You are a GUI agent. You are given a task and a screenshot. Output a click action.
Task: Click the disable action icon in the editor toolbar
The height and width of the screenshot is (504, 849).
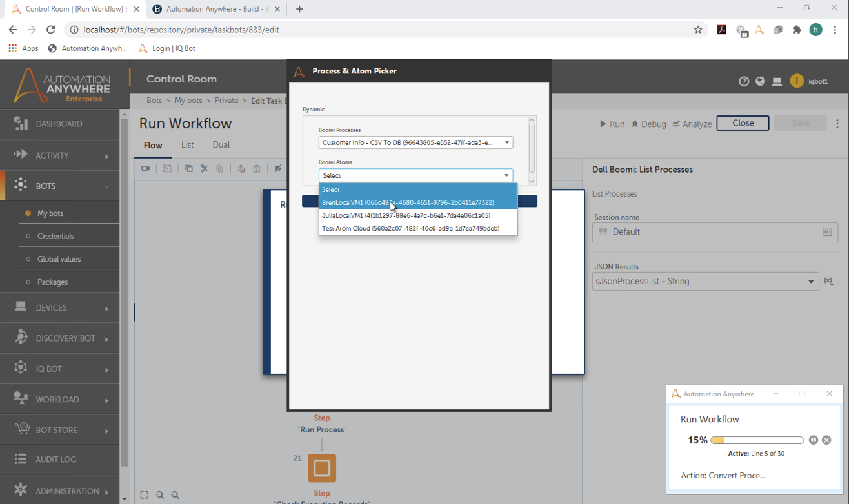(x=278, y=168)
